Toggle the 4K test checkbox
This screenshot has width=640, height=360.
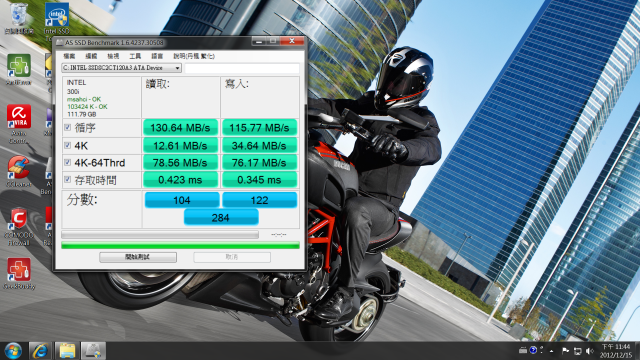click(67, 145)
